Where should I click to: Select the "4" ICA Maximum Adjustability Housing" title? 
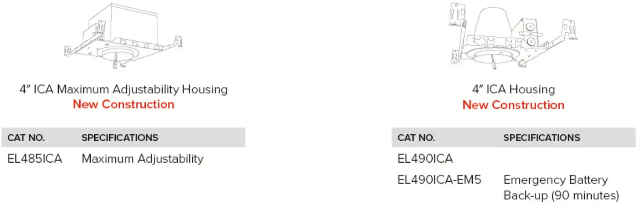123,89
